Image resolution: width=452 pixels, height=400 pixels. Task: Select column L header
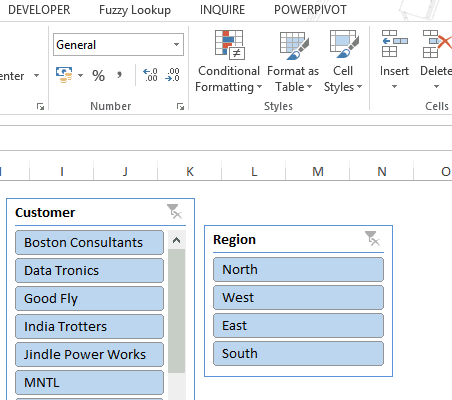(x=254, y=171)
